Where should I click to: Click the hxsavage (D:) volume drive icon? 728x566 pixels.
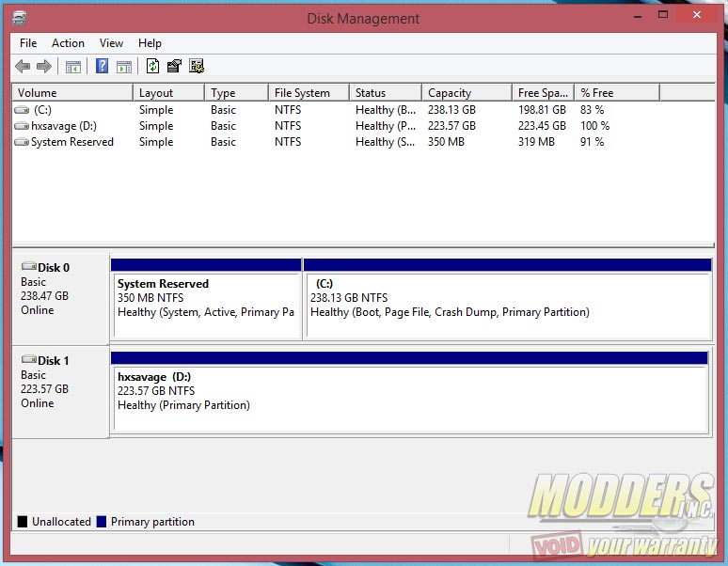[22, 126]
